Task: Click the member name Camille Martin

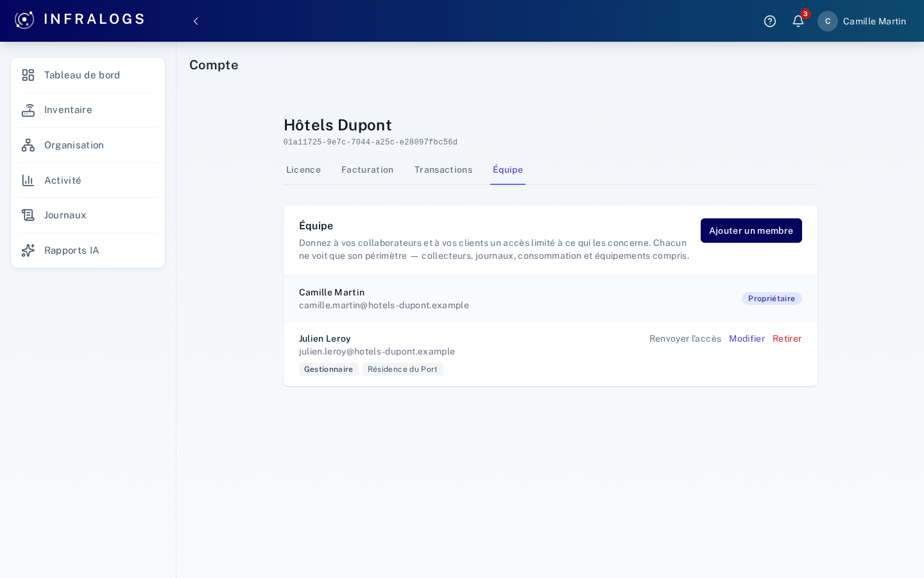Action: point(332,292)
